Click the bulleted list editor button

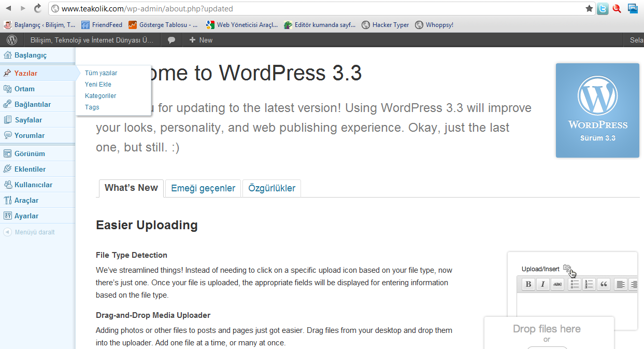pos(574,284)
